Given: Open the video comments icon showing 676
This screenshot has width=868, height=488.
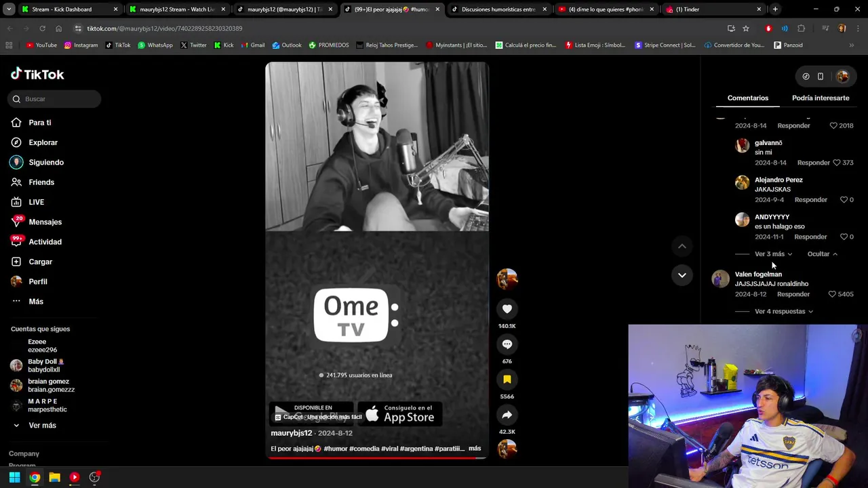Looking at the screenshot, I should tap(507, 344).
